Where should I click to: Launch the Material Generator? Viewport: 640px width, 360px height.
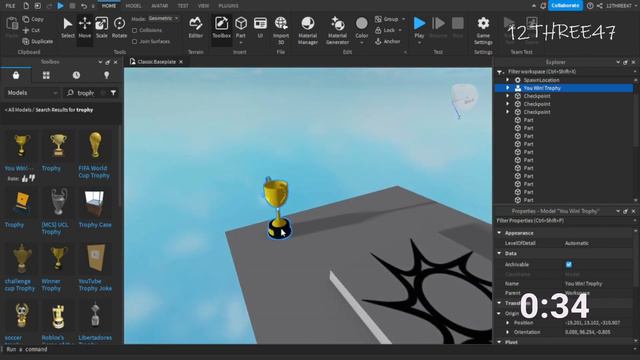337,30
